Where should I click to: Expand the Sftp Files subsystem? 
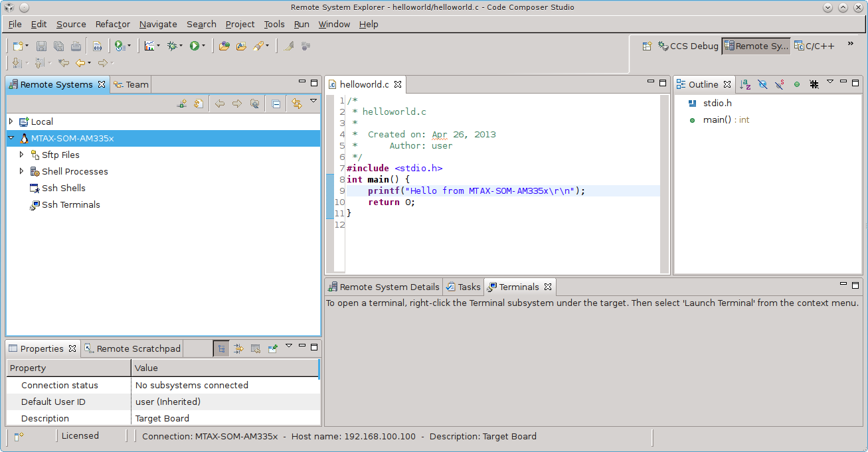[x=22, y=155]
